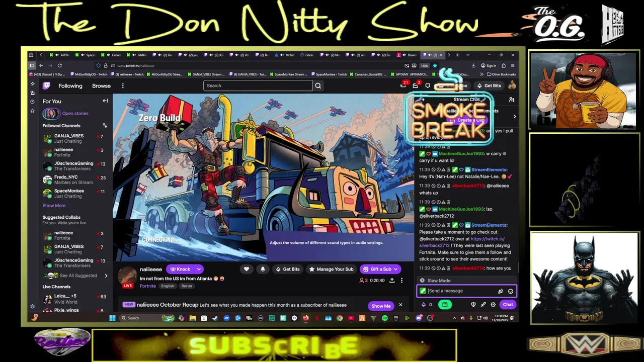Open Twitch notifications inbox with 21 badge
Screen dimensions: 644x362
(403, 85)
